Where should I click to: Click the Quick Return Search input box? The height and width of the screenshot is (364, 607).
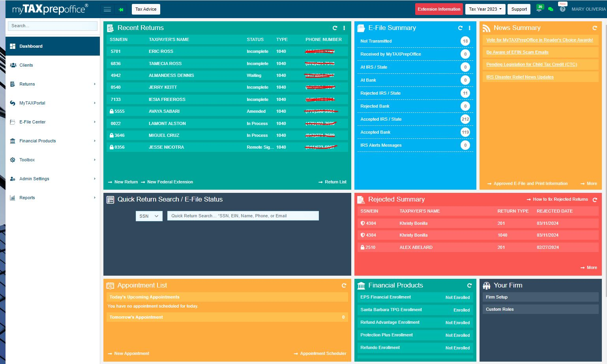coord(243,216)
